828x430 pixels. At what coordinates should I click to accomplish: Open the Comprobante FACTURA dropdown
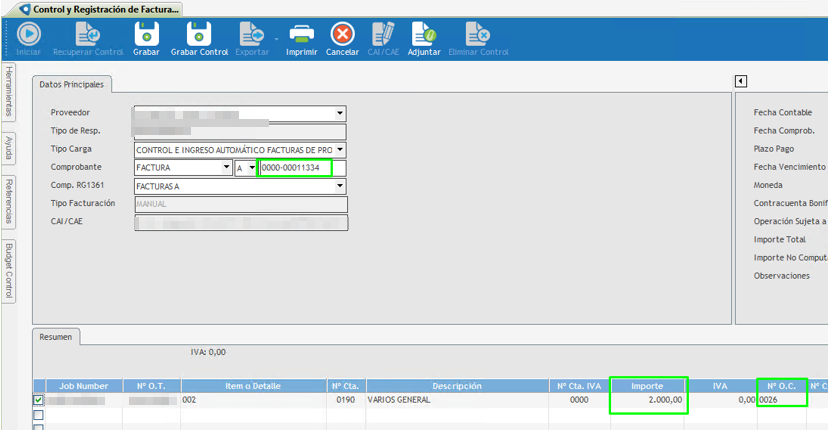pos(227,167)
